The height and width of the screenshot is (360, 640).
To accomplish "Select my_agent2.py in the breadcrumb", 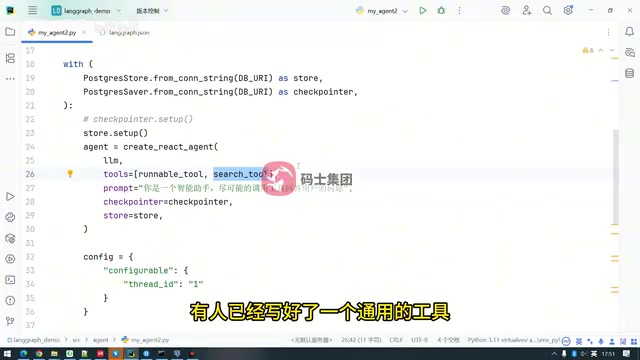I will click(146, 340).
